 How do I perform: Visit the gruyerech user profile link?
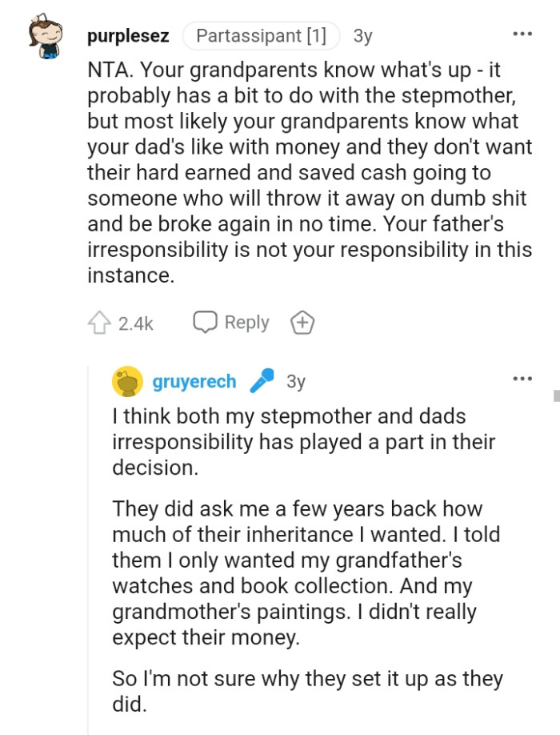point(194,382)
